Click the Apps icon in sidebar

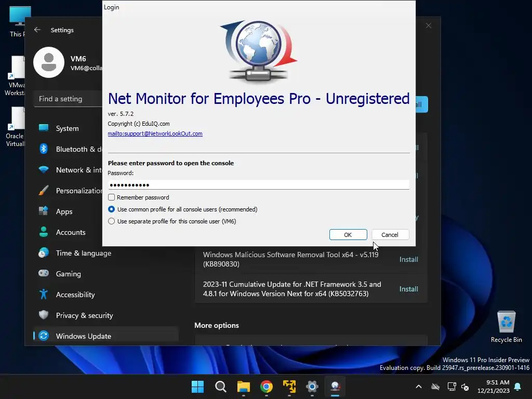coord(44,211)
